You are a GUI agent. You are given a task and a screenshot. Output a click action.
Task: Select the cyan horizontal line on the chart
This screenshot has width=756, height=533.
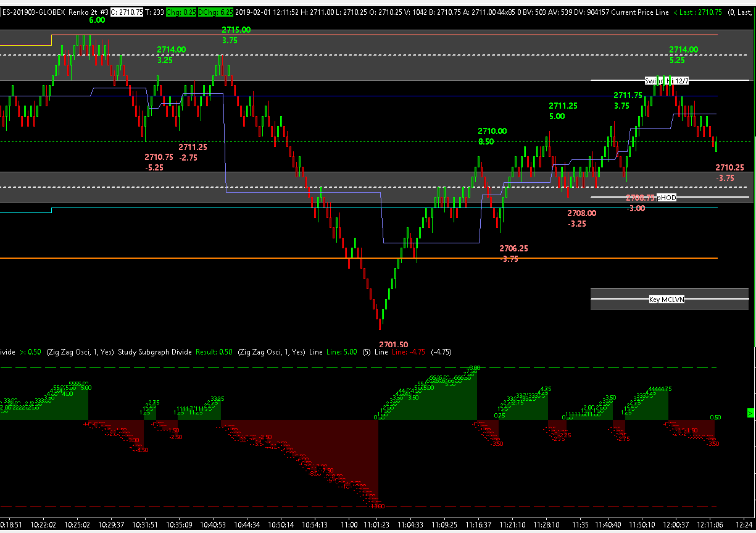[x=359, y=208]
